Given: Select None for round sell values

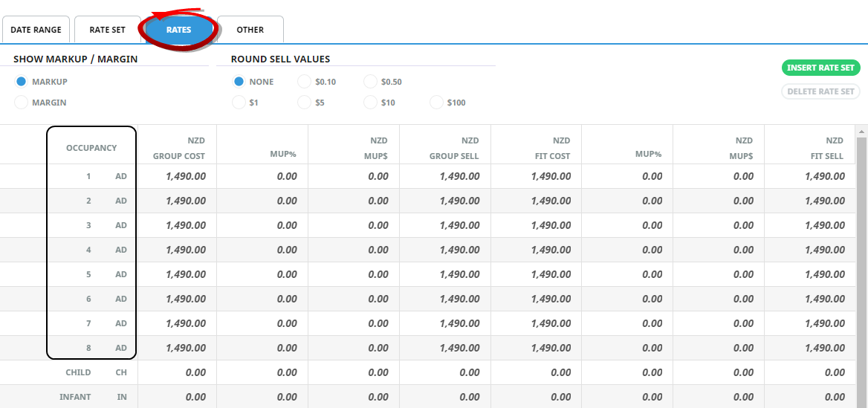Looking at the screenshot, I should tap(239, 82).
